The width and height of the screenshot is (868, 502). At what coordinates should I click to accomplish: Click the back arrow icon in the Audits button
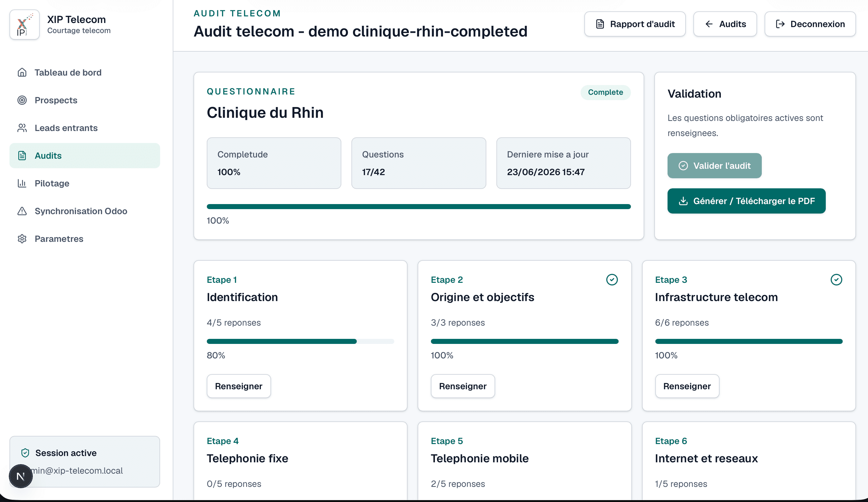pos(709,24)
